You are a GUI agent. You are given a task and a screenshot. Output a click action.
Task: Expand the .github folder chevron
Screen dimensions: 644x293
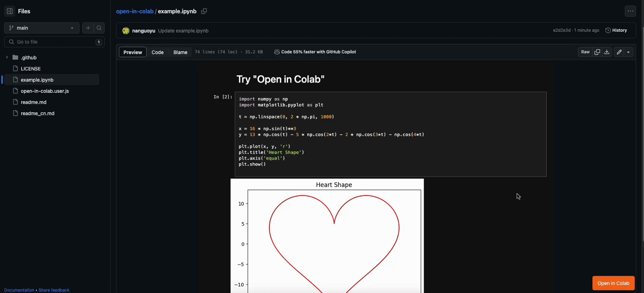pos(7,57)
